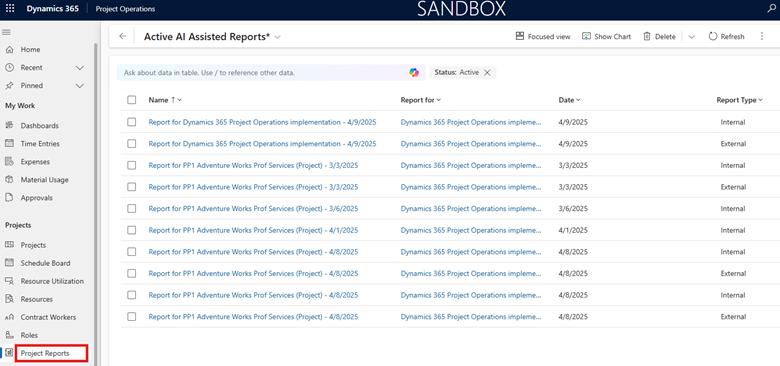The width and height of the screenshot is (780, 366).
Task: Open the Report for link in 4/1/2025 row
Action: 471,230
